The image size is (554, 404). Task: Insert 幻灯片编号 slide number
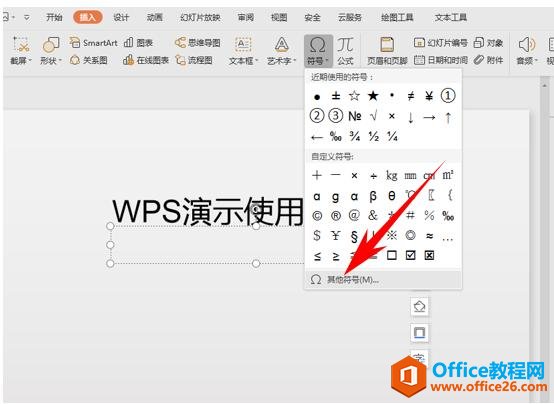(x=440, y=43)
